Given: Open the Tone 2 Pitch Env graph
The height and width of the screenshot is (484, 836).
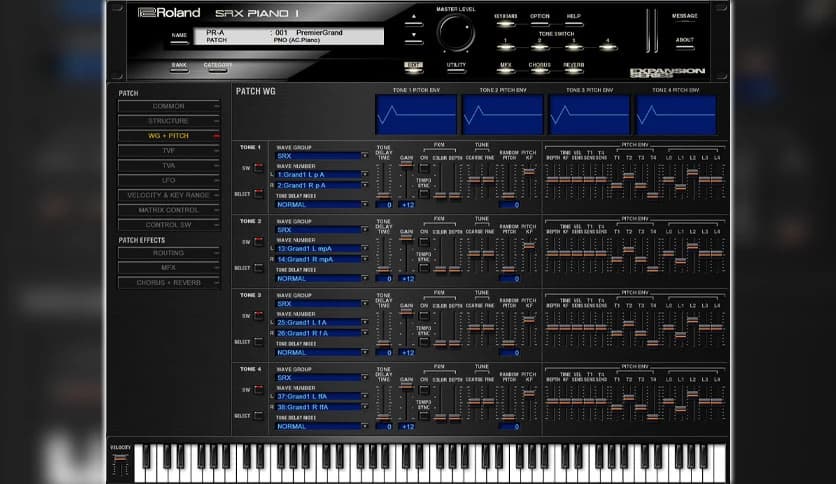Looking at the screenshot, I should 503,115.
